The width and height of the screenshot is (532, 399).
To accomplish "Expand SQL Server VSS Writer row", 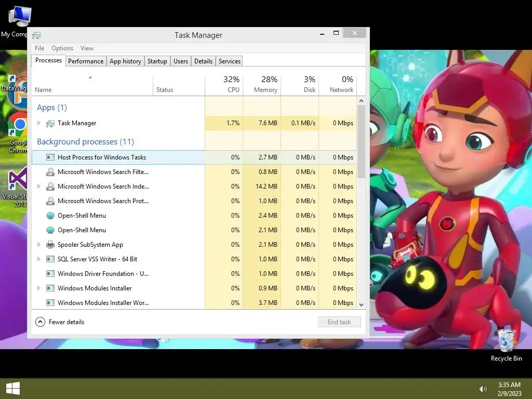I will click(x=38, y=259).
